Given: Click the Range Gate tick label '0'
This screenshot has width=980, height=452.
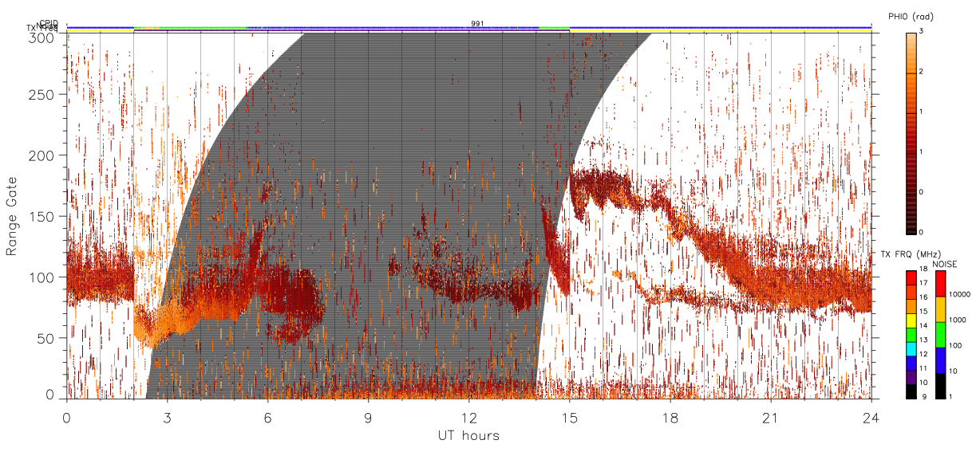Looking at the screenshot, I should tap(50, 393).
